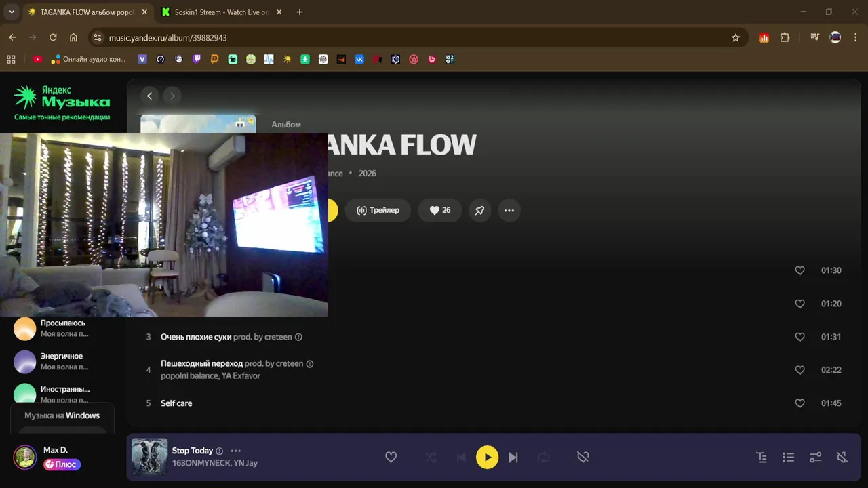Screen dimensions: 868x488
Task: Focus the address bar music.yandex.ru URL
Action: (x=168, y=38)
